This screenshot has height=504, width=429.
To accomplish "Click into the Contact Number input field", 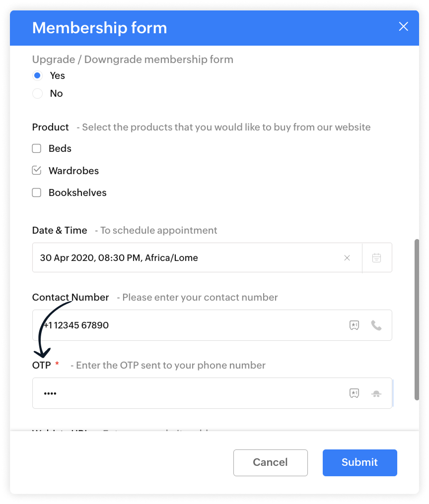I will coord(190,325).
